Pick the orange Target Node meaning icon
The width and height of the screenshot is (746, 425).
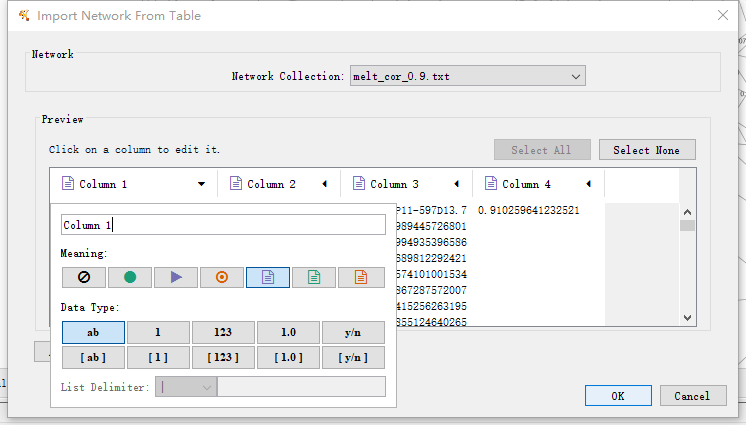pyautogui.click(x=222, y=277)
